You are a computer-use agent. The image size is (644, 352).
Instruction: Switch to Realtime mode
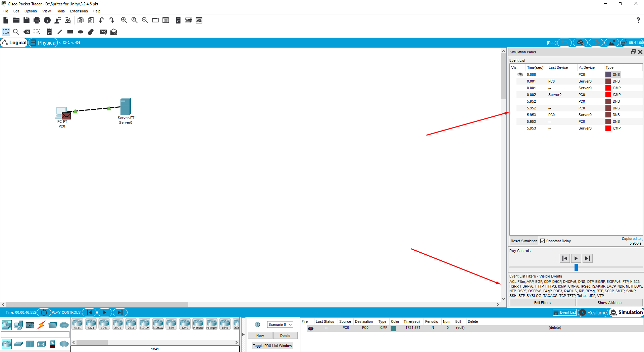(593, 312)
